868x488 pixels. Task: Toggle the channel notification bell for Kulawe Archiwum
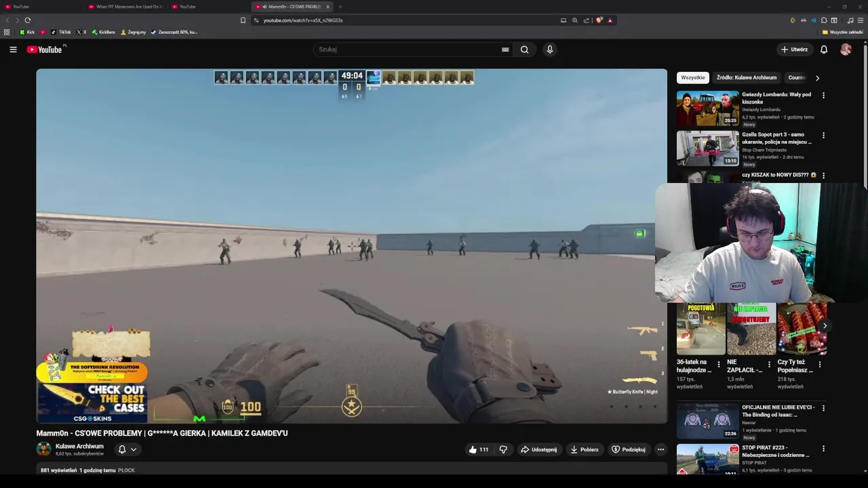coord(122,449)
